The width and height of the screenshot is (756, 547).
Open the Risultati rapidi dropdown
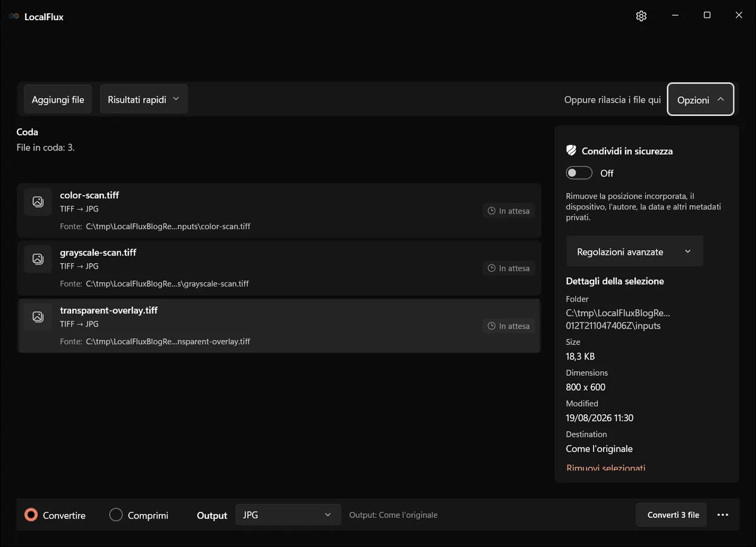coord(144,99)
